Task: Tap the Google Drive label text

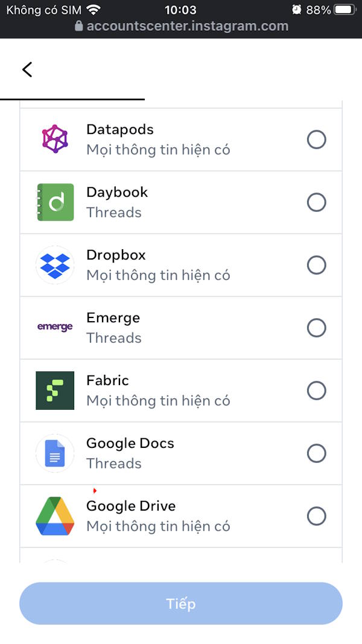Action: [x=131, y=506]
